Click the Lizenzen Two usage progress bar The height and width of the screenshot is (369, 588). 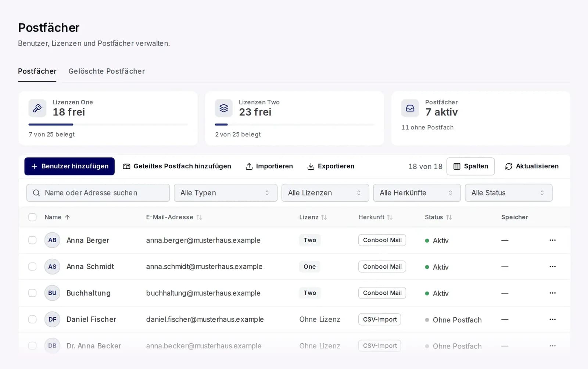294,125
